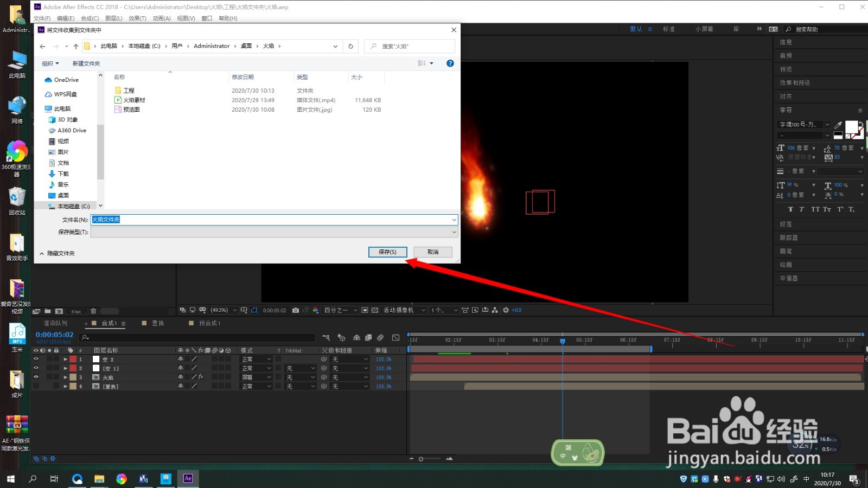Screen dimensions: 868x488
Task: Refresh the folder listing in the dialog
Action: click(350, 46)
